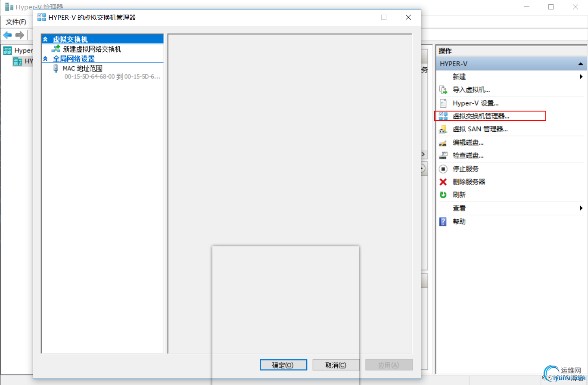588x385 pixels.
Task: Collapse the HYPER-V actions section header
Action: (511, 64)
